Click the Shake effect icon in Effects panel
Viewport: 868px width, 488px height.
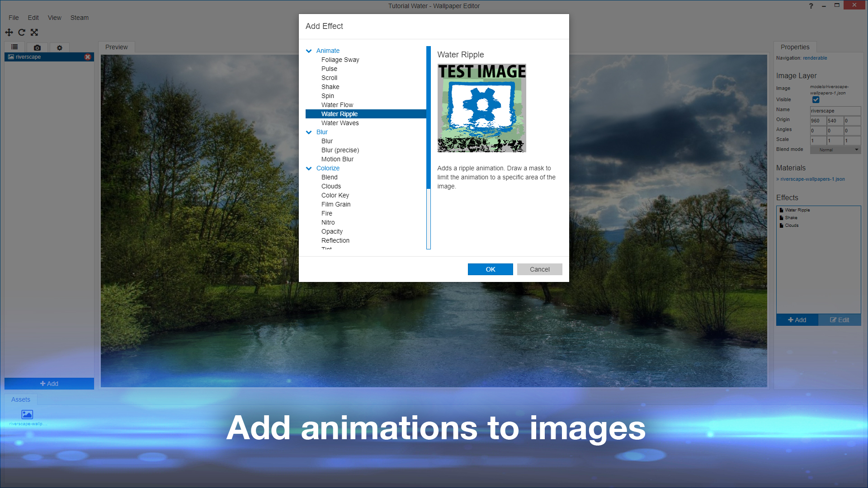pyautogui.click(x=782, y=217)
